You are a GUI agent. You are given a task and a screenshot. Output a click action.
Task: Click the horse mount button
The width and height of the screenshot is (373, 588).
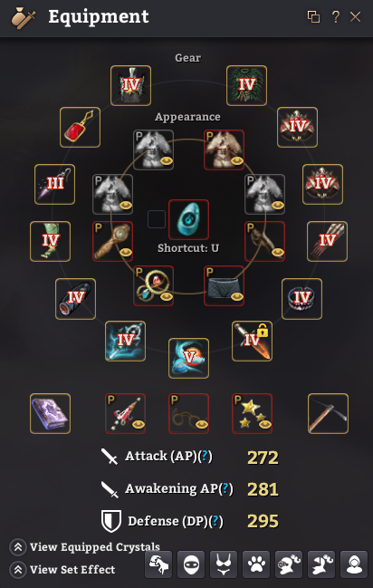tap(158, 564)
